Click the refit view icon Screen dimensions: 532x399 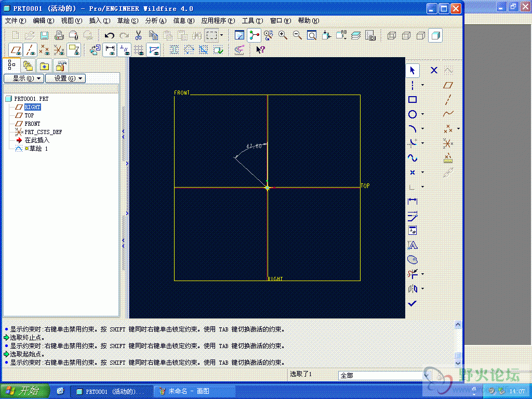click(x=312, y=35)
